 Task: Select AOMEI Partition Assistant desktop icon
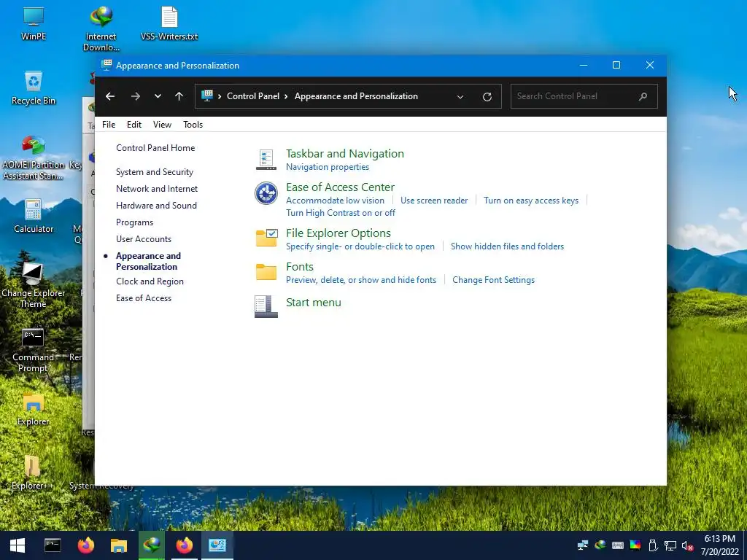[34, 158]
